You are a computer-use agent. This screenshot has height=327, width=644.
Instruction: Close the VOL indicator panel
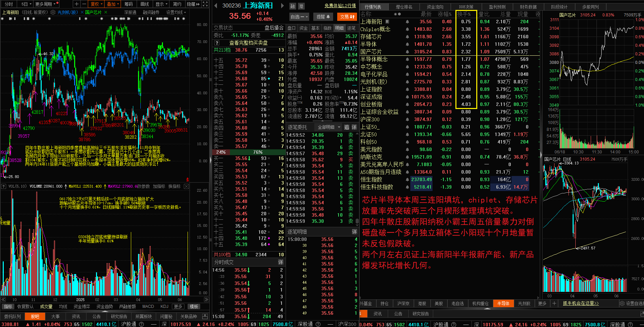point(186,186)
